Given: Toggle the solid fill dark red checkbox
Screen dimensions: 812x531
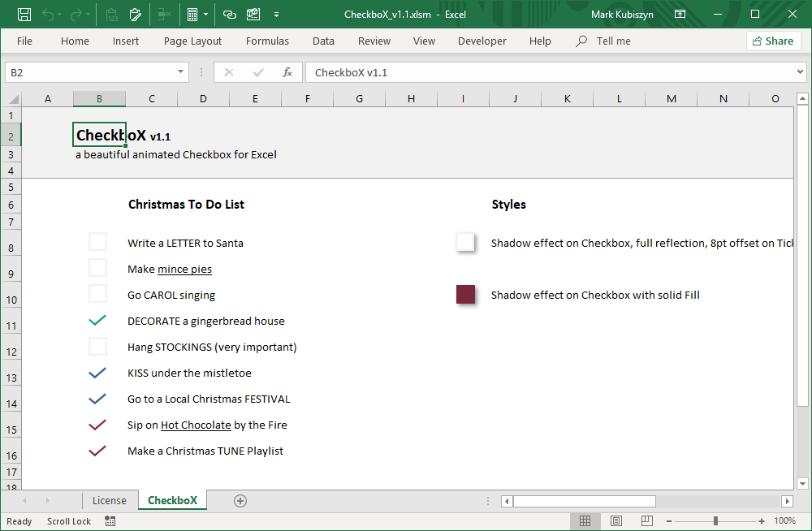Looking at the screenshot, I should pos(465,295).
